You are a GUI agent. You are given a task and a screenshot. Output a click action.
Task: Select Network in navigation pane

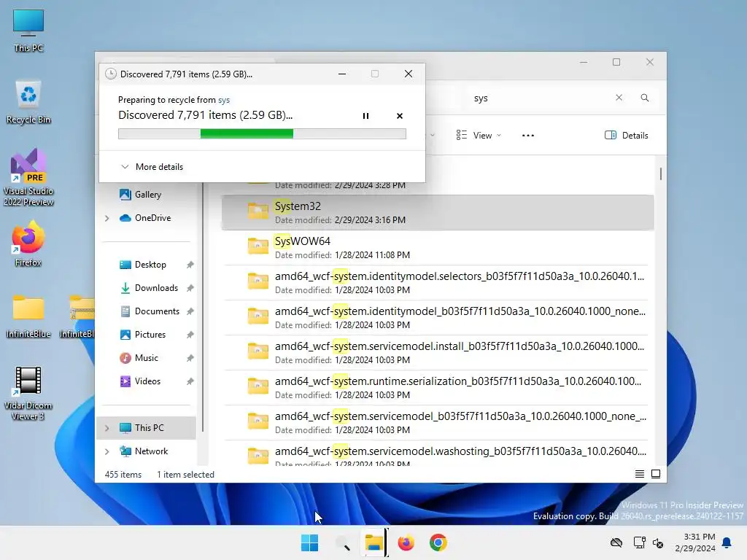coord(151,451)
